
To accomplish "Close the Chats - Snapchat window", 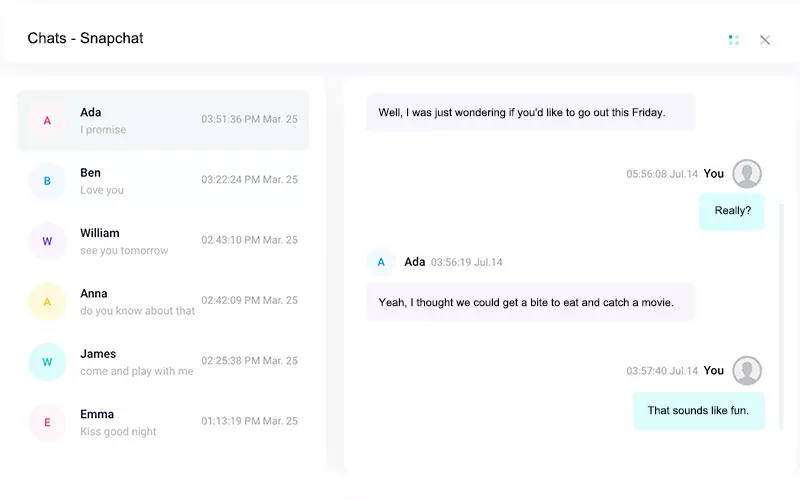I will [x=765, y=40].
